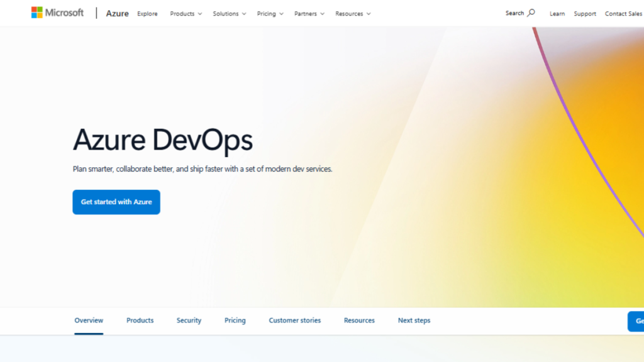Click the Search magnifier icon
Image resolution: width=644 pixels, height=362 pixels.
tap(531, 13)
